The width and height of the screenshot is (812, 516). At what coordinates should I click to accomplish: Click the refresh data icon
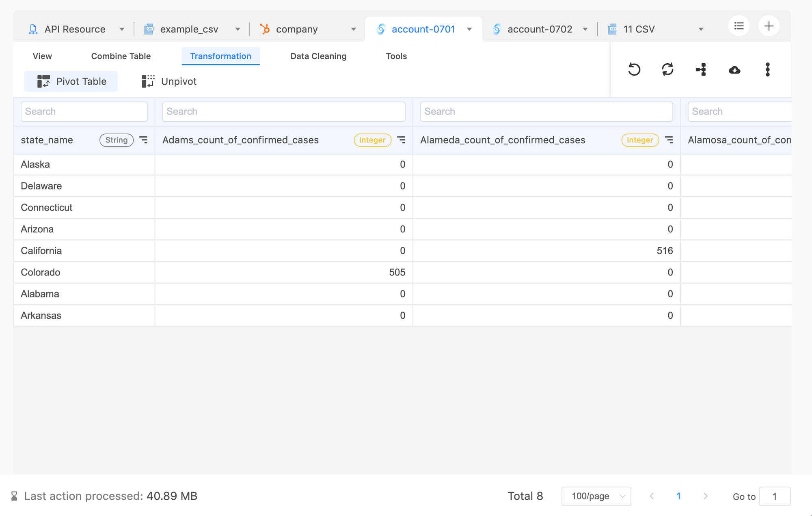pyautogui.click(x=667, y=69)
